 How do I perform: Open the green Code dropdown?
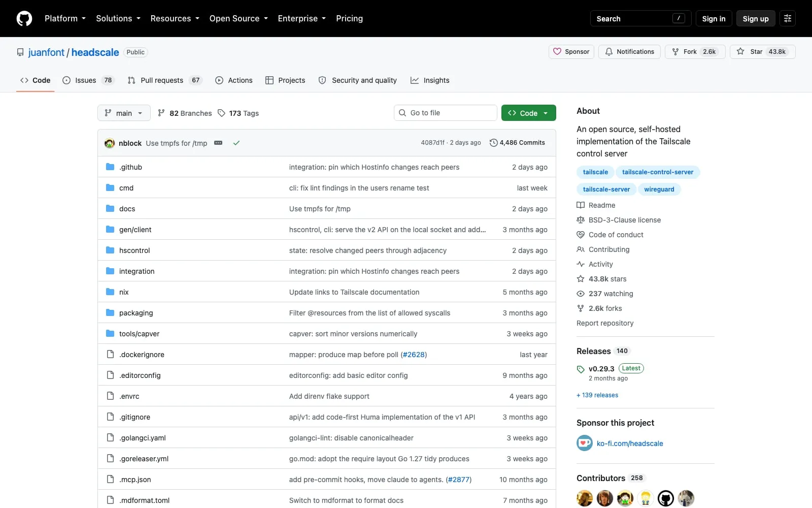click(528, 113)
